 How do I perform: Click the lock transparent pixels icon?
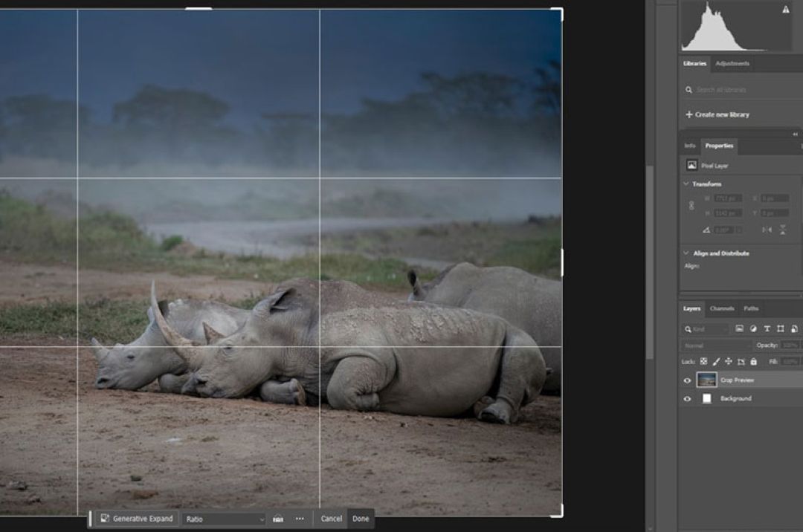pos(703,362)
